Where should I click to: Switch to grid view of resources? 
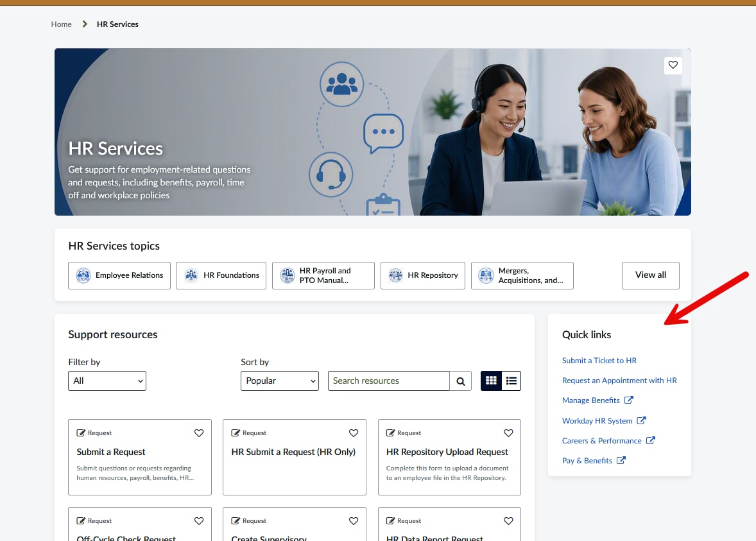click(x=491, y=381)
